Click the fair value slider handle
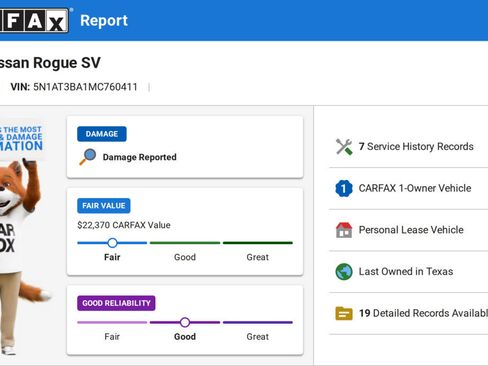Screen dimensions: 488x366 (112, 243)
